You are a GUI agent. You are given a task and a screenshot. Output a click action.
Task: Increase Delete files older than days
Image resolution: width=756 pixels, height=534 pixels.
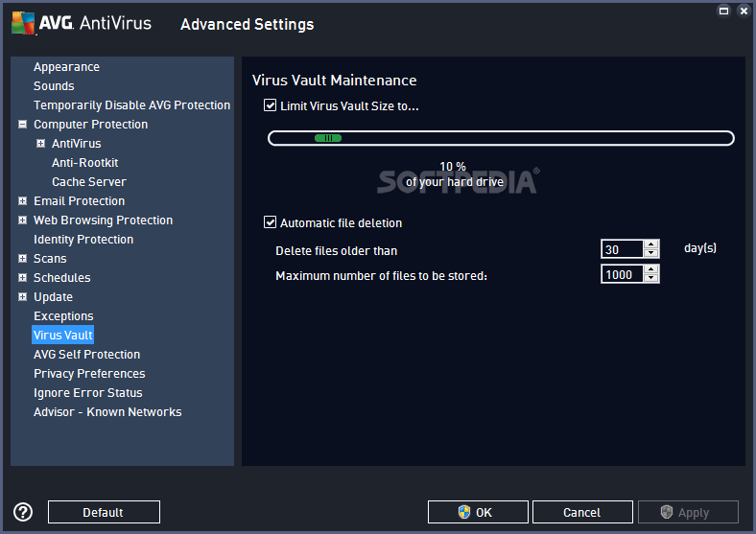click(650, 244)
